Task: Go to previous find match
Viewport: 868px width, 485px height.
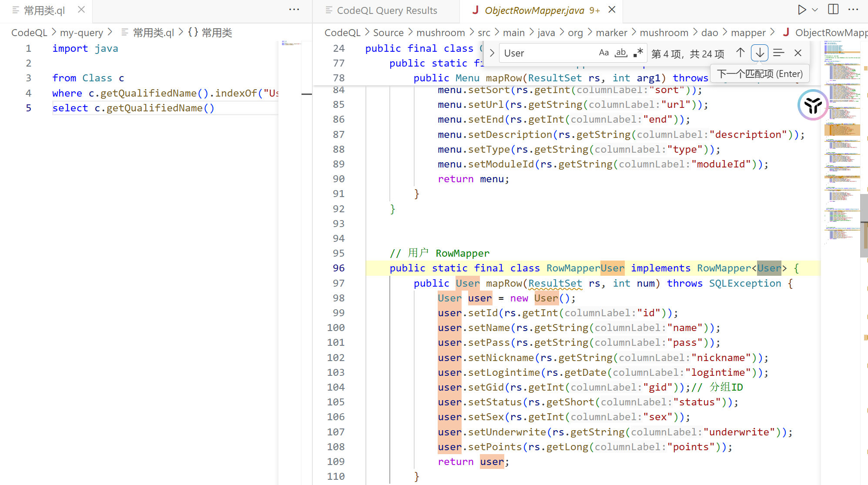Action: tap(740, 53)
